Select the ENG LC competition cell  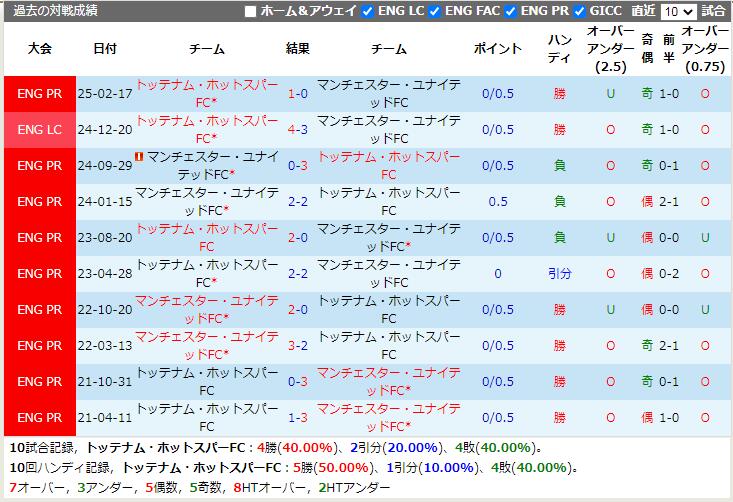tap(40, 130)
